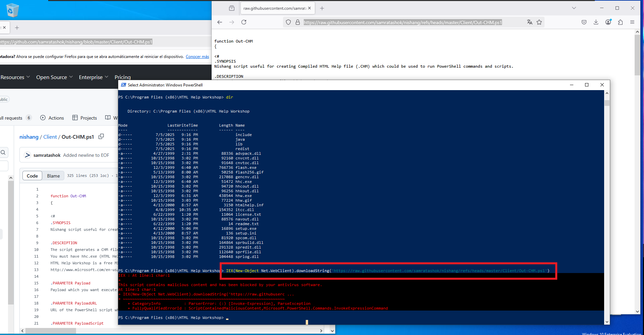The image size is (644, 335).
Task: Translate this page icon in address bar
Action: 529,22
